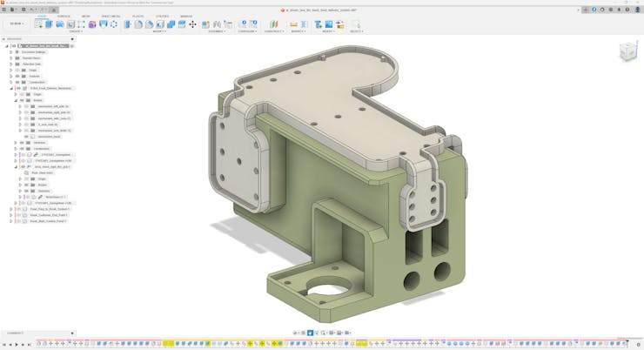Switch to the SHEET METAL tab
Screen dimensions: 644x350
click(111, 16)
